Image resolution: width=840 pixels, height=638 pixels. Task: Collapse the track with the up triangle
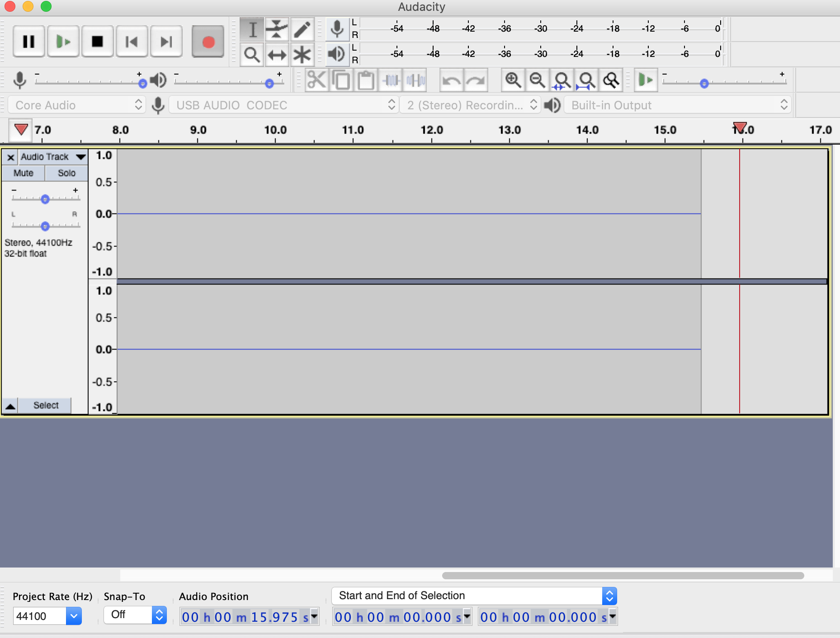[x=10, y=406]
